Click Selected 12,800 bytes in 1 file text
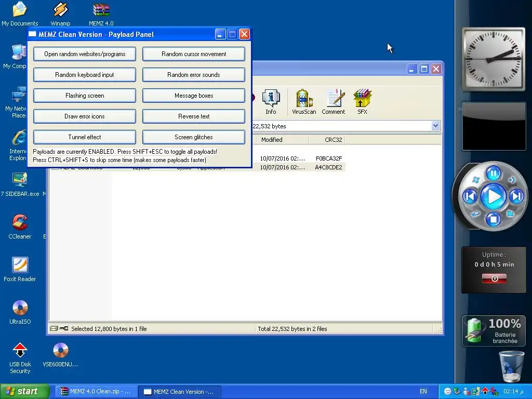This screenshot has width=532, height=399. [x=109, y=329]
